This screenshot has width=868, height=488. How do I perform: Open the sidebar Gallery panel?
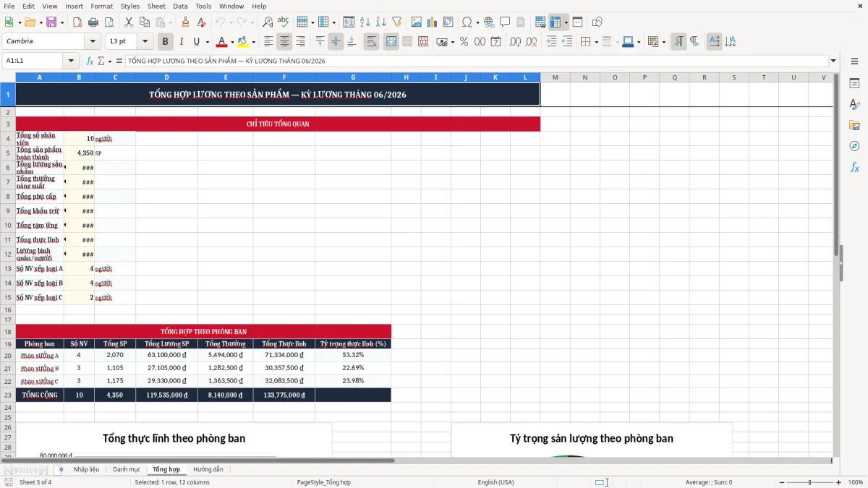point(854,126)
